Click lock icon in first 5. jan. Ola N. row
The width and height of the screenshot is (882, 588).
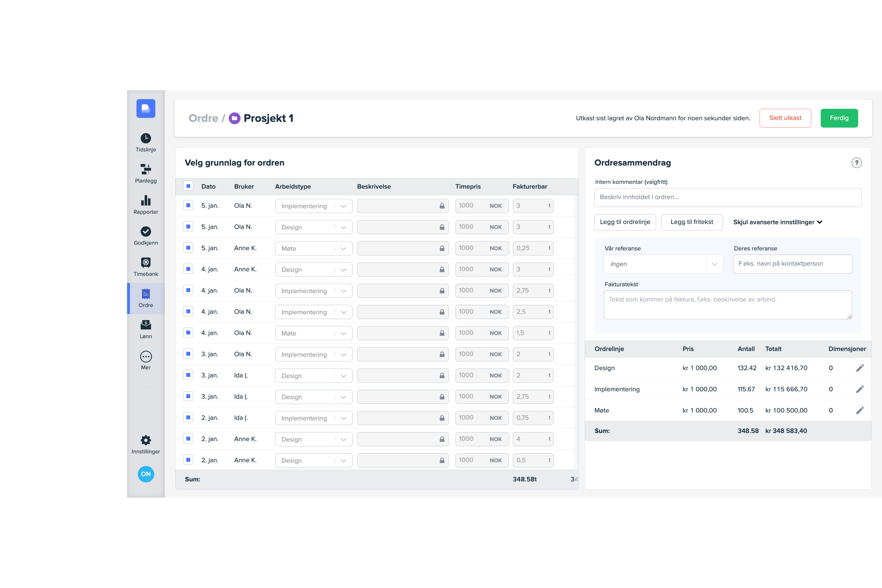point(442,206)
